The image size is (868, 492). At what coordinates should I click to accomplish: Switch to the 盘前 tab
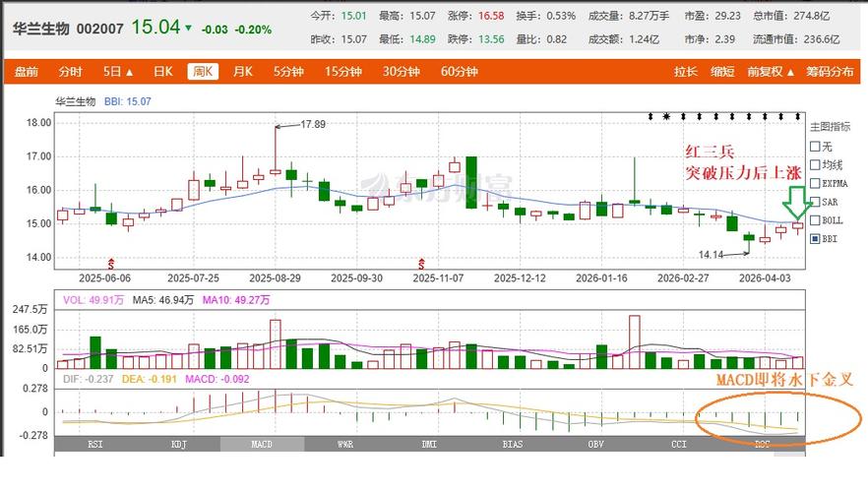26,72
